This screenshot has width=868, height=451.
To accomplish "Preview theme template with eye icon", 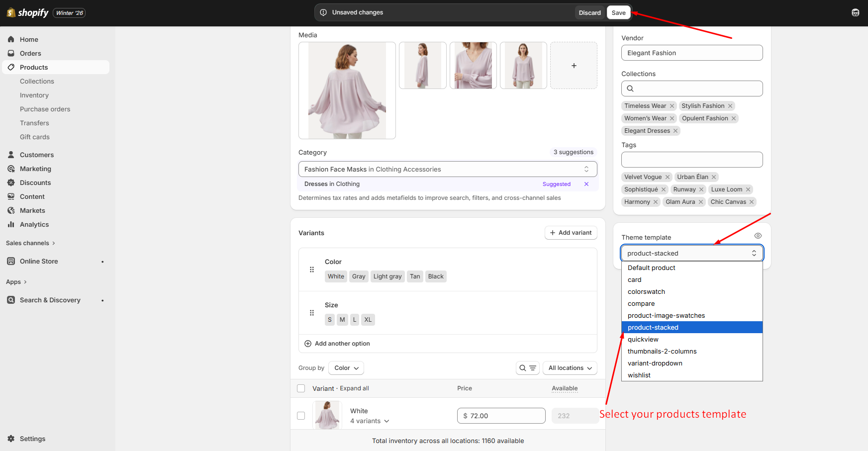I will pyautogui.click(x=758, y=236).
